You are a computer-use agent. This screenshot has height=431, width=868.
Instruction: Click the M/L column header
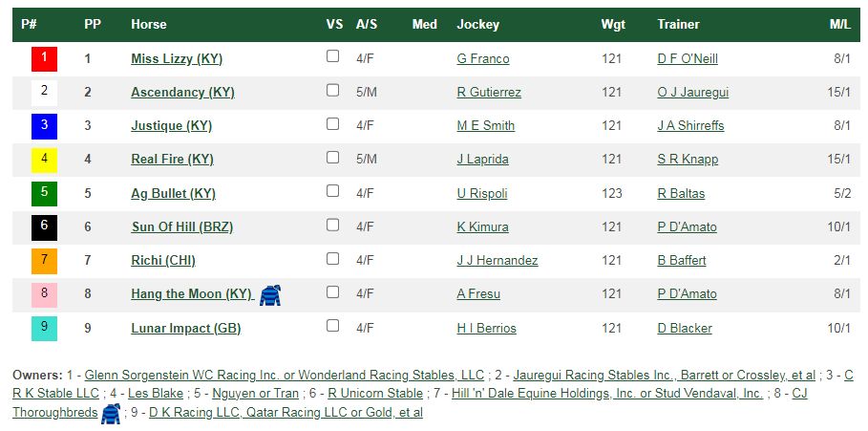839,25
